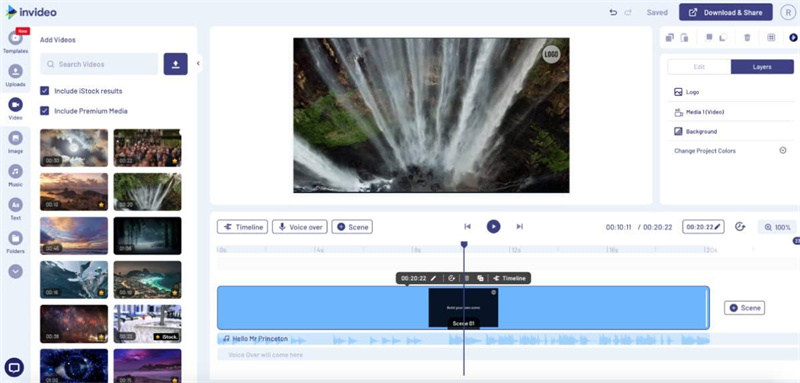Collapse the Add Videos panel with the arrow
Screen dimensions: 800x383
(x=198, y=64)
